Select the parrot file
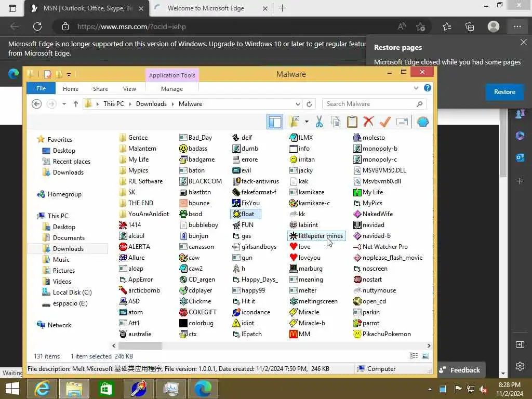Viewport: 532px width, 399px height. 366,323
